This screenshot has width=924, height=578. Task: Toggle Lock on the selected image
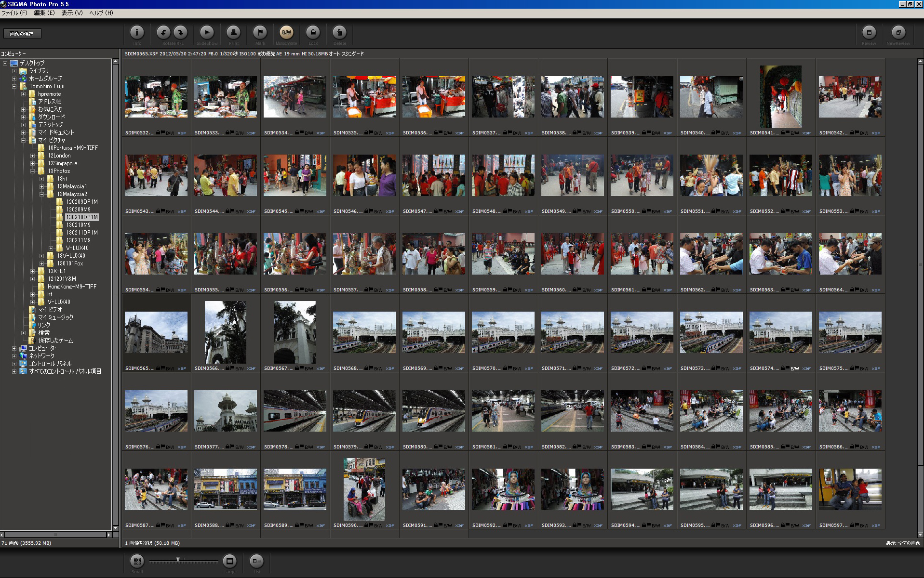coord(313,33)
